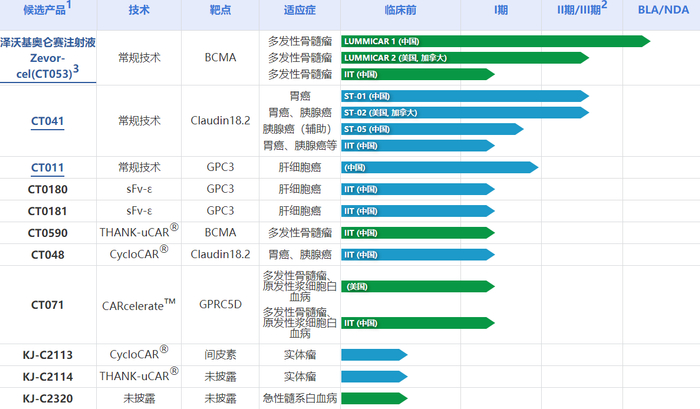Select the 候选产品 column header
Viewport: 700px width, 409px height.
pos(47,9)
